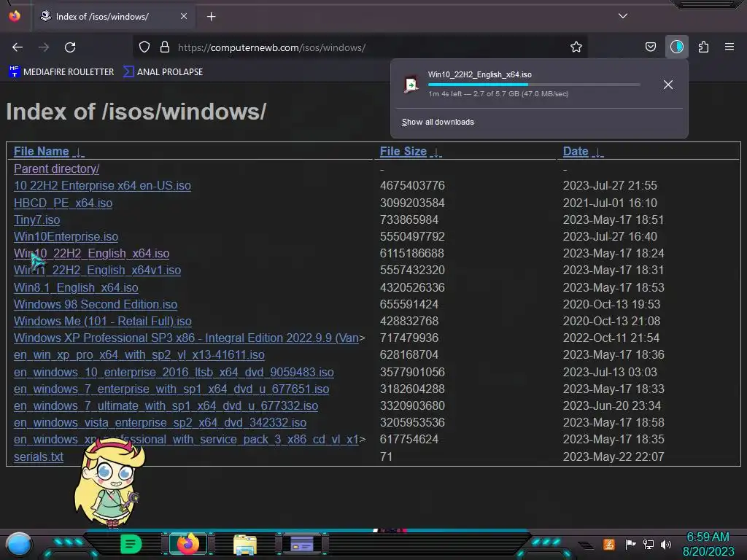Open the purple window app in taskbar

click(x=302, y=544)
